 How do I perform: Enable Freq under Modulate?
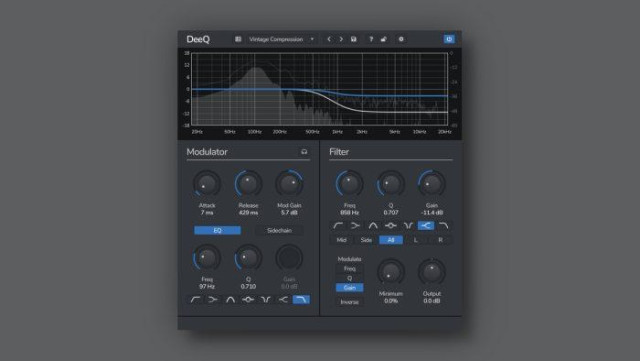[349, 269]
